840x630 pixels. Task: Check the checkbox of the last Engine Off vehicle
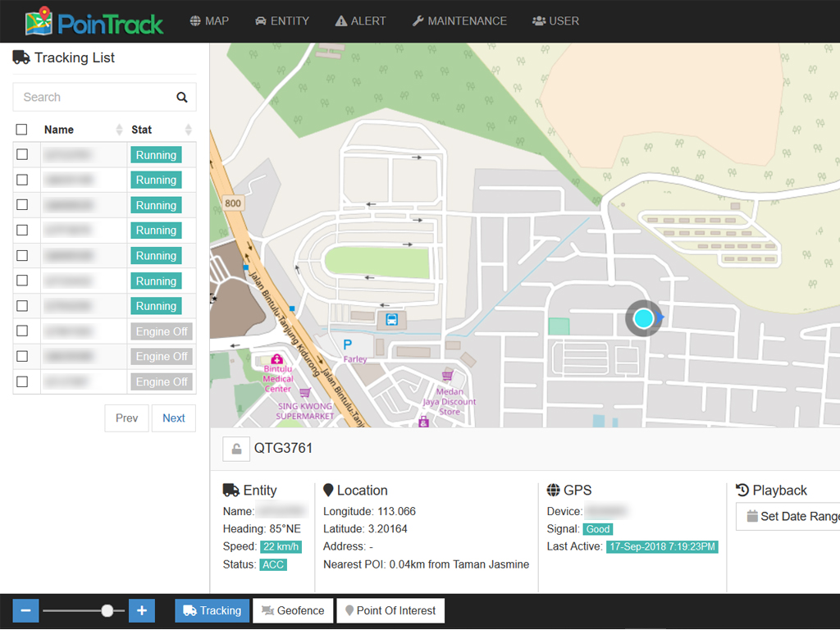(22, 381)
